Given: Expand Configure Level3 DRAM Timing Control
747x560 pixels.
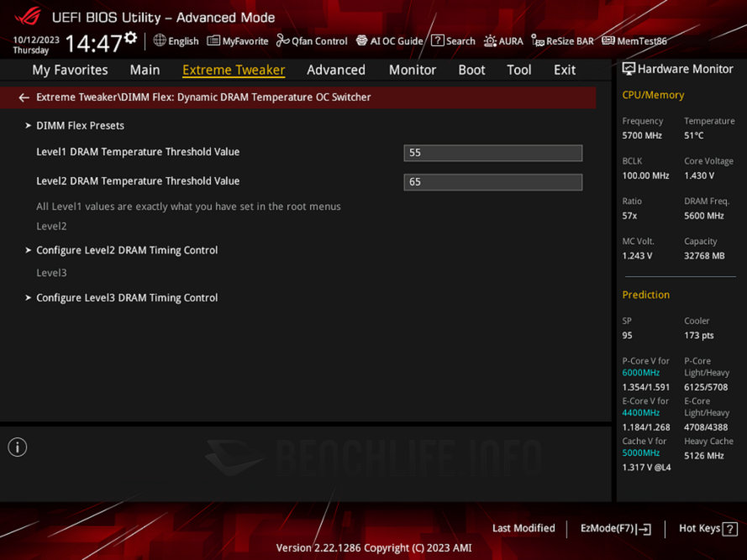Looking at the screenshot, I should (x=127, y=298).
